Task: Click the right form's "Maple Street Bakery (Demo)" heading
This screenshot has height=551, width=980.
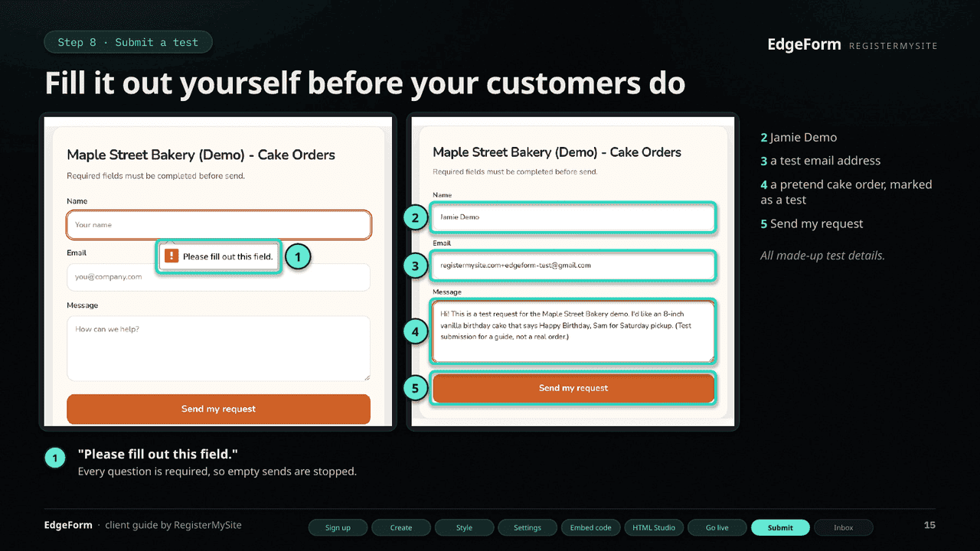Action: click(x=557, y=152)
